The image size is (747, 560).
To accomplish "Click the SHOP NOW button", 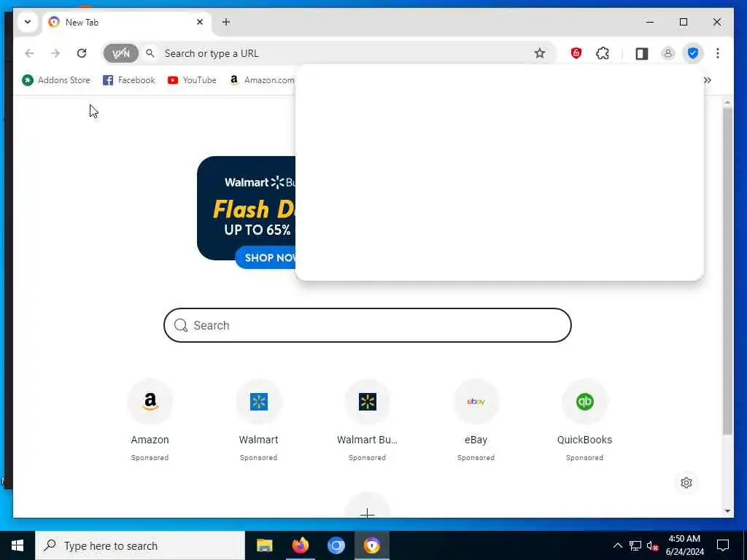I will [266, 257].
